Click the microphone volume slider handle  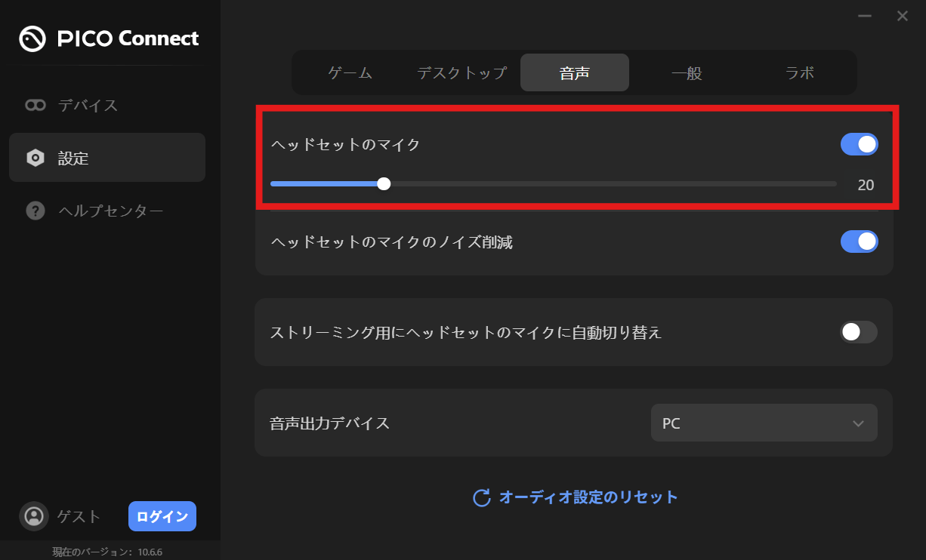[x=384, y=183]
